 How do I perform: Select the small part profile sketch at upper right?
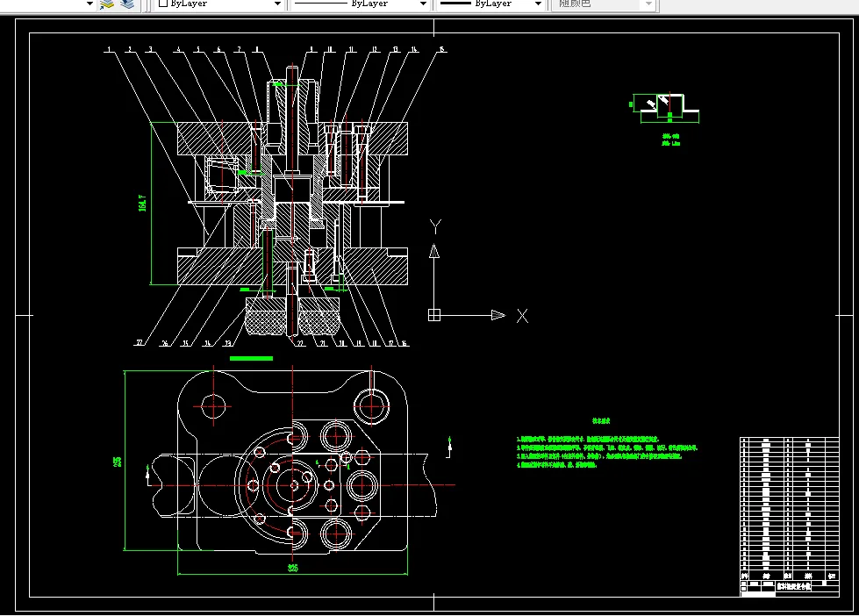click(665, 108)
